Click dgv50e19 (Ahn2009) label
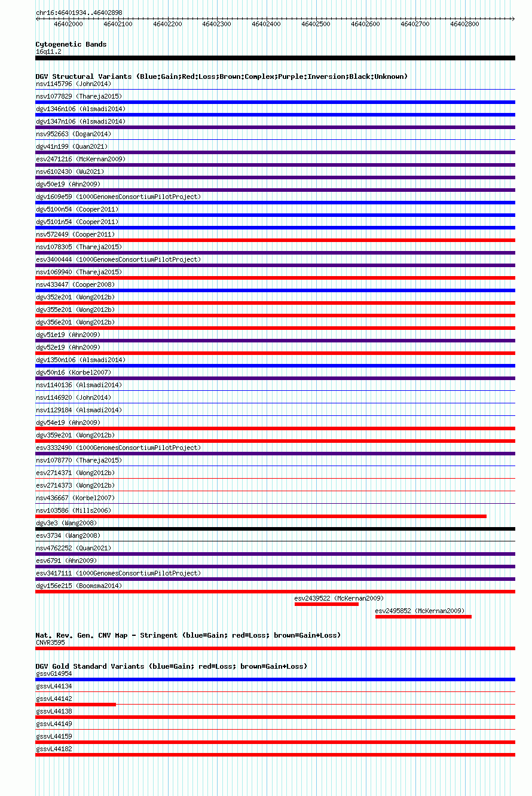 point(68,184)
